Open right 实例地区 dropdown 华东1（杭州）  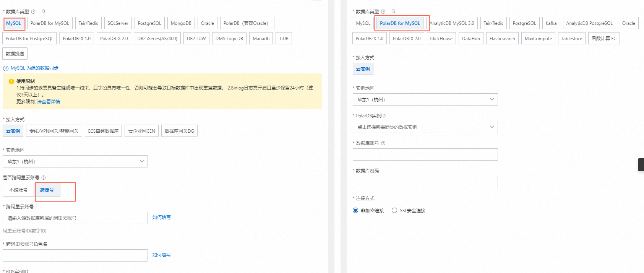click(425, 99)
